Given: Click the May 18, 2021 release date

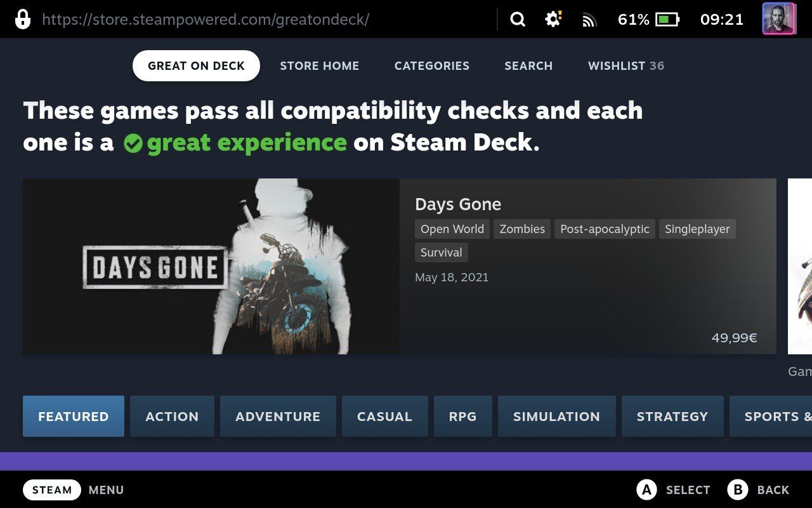Looking at the screenshot, I should 452,277.
